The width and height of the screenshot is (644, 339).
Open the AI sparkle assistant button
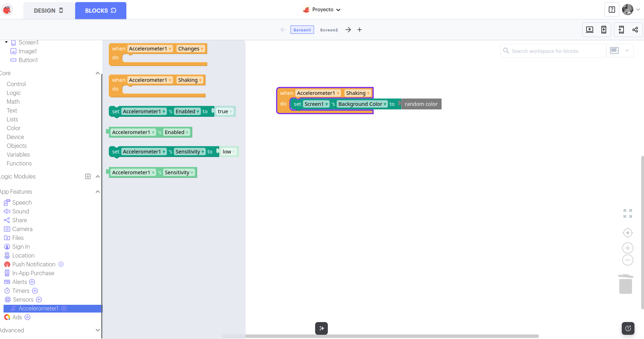coord(321,328)
